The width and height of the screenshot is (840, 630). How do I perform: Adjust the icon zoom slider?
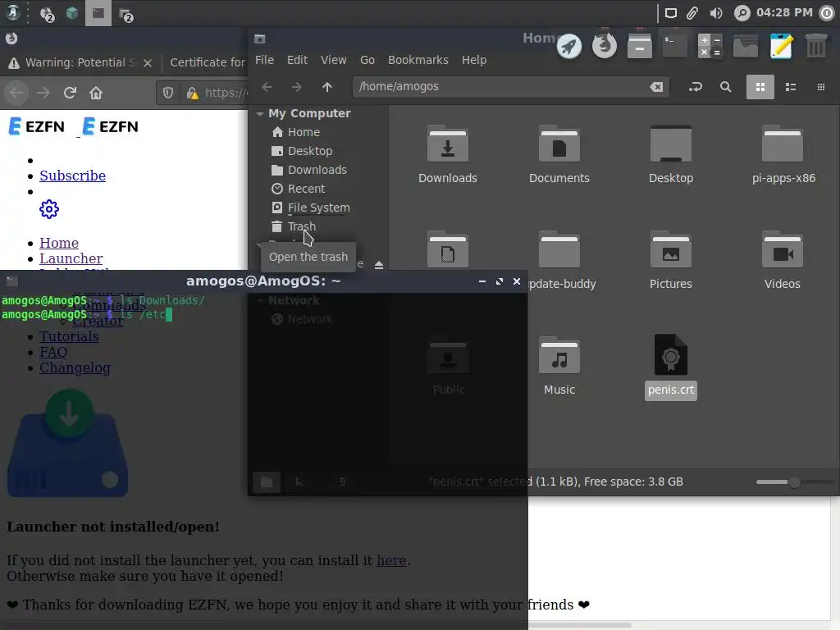pyautogui.click(x=794, y=482)
